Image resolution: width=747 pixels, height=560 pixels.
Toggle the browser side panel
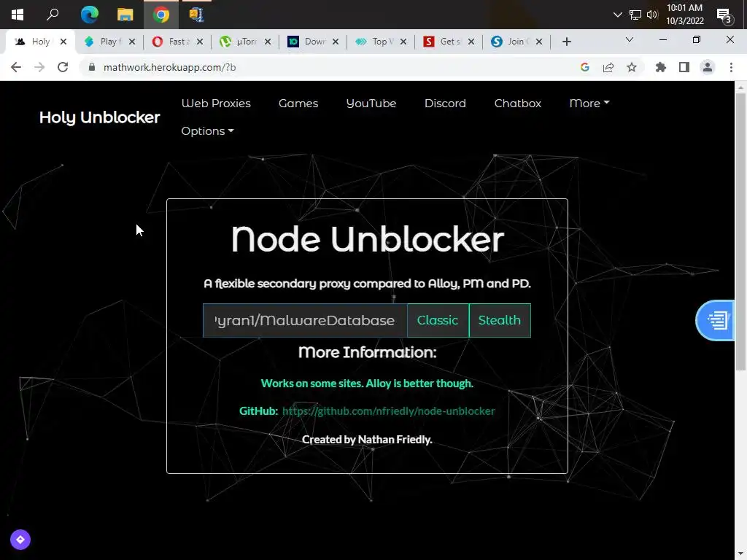click(684, 67)
